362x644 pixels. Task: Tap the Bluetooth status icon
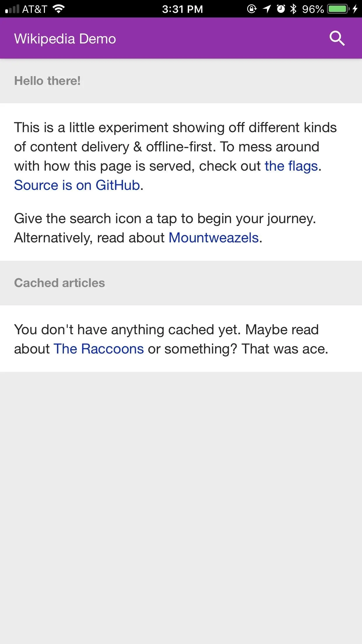tap(293, 9)
